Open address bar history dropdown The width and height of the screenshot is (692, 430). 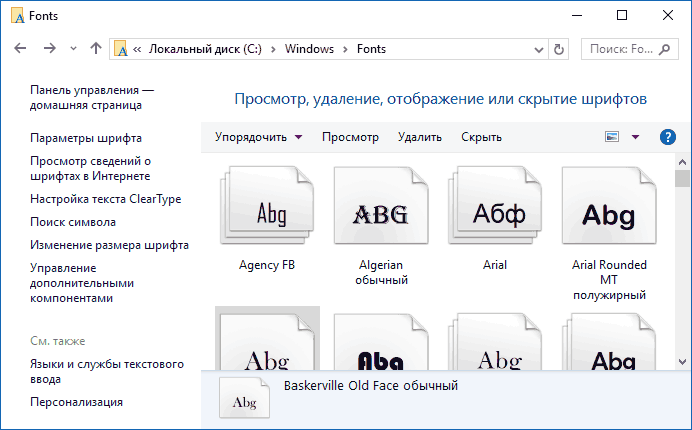pyautogui.click(x=538, y=49)
